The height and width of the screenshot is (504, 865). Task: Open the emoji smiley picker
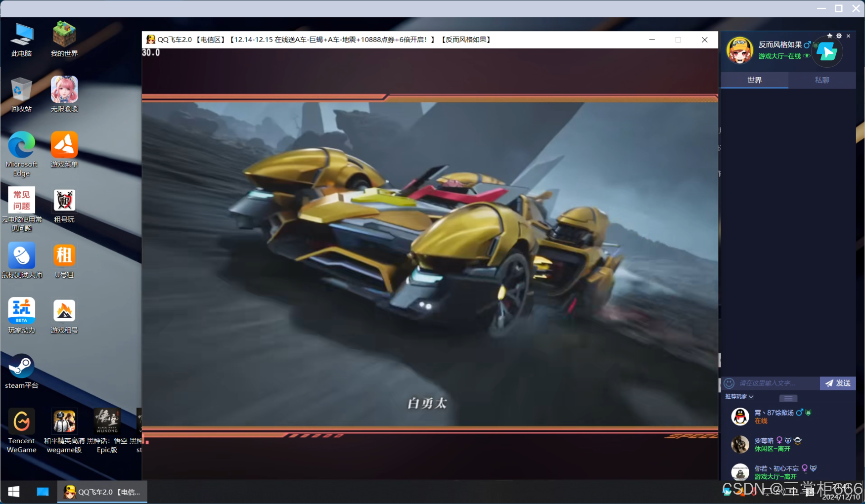(729, 383)
